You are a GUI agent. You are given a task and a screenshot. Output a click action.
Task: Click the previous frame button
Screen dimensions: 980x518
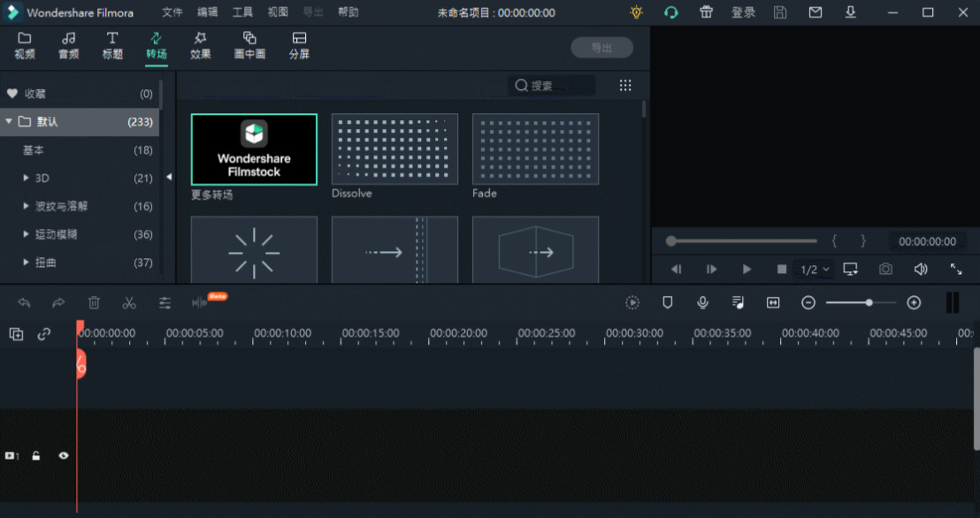point(677,270)
